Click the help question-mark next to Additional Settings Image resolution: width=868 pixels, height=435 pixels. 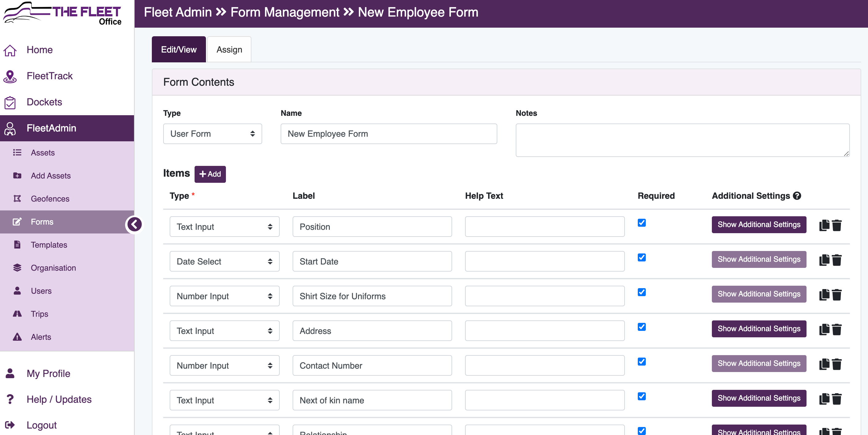pyautogui.click(x=797, y=196)
